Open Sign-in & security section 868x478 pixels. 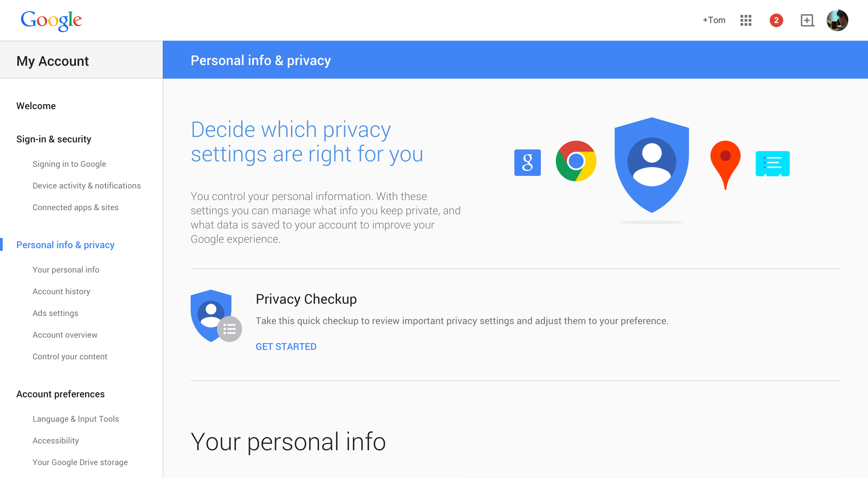coord(54,139)
